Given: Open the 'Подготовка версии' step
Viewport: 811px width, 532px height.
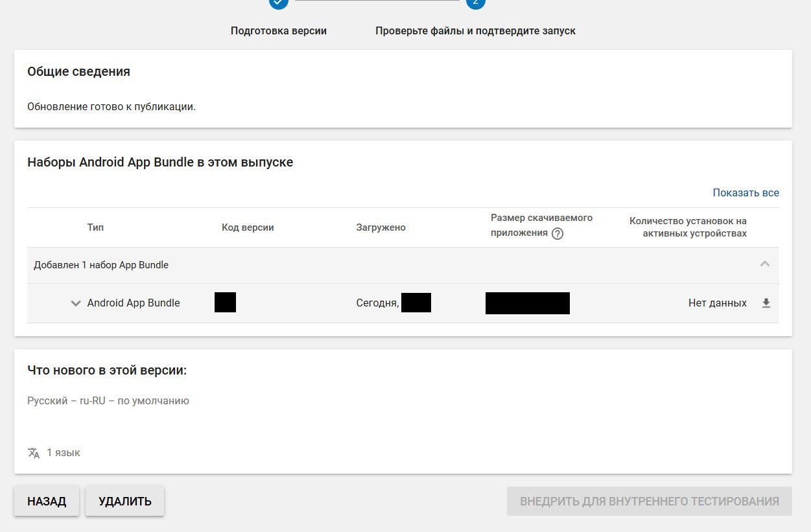Looking at the screenshot, I should point(279,30).
